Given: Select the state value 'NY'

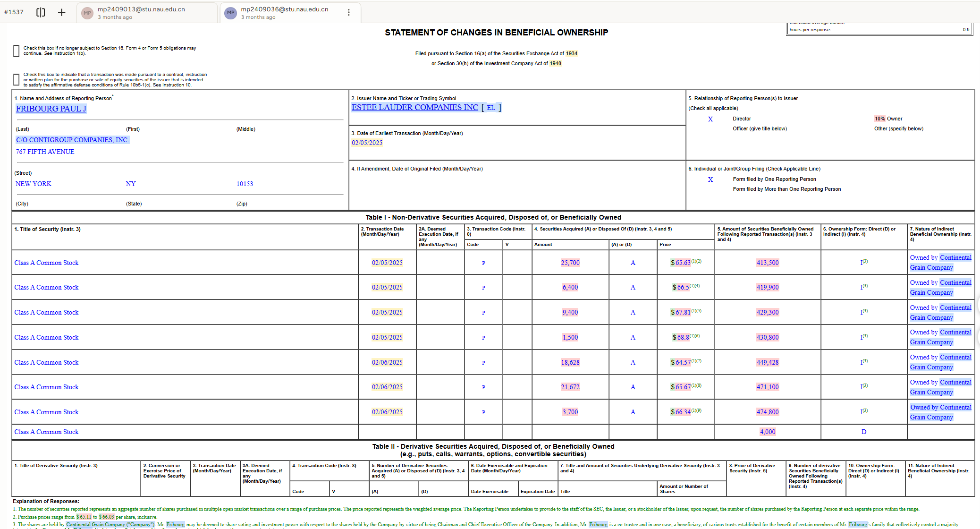Looking at the screenshot, I should coord(131,184).
